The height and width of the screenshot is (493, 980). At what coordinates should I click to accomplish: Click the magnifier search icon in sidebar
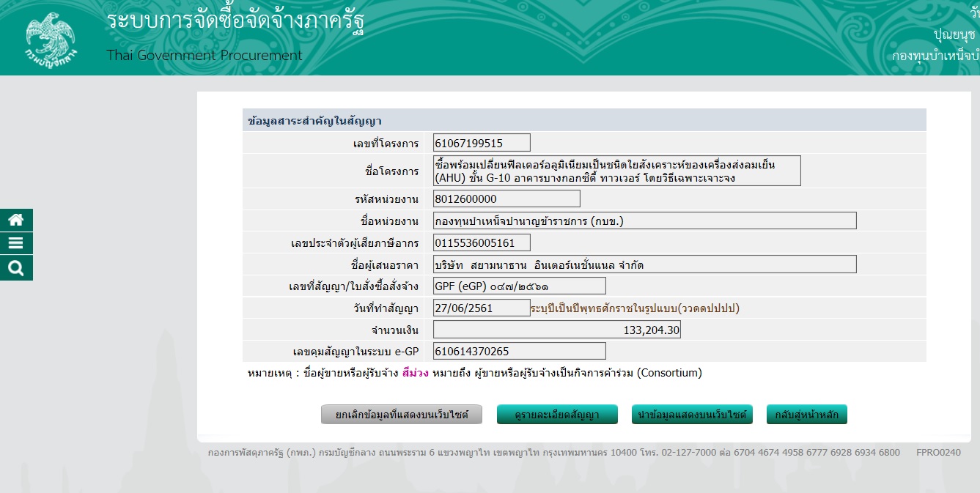(16, 268)
